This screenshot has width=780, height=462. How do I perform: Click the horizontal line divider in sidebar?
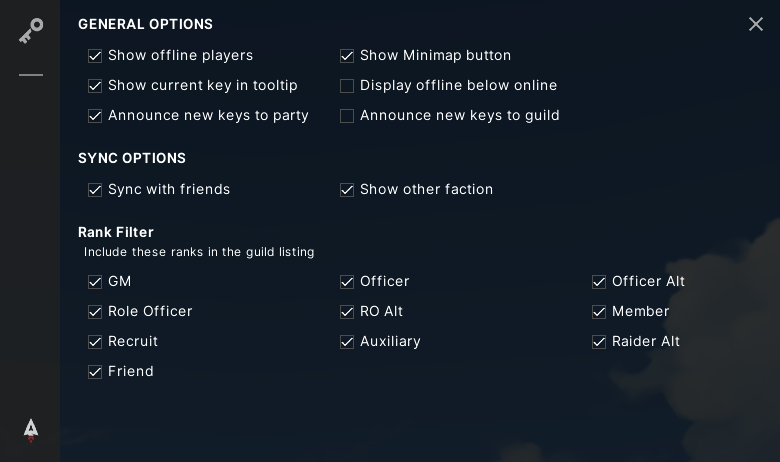tap(31, 75)
